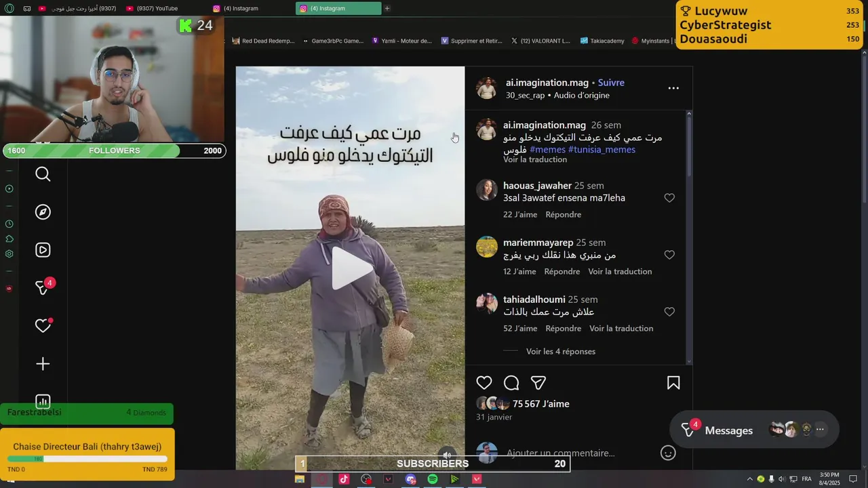This screenshot has width=868, height=488.
Task: Open browser history clock icon in Opera sidebar
Action: point(9,224)
